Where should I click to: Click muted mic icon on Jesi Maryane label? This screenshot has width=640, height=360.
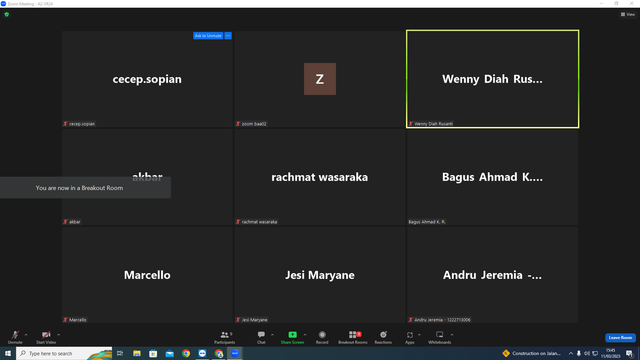pos(238,320)
